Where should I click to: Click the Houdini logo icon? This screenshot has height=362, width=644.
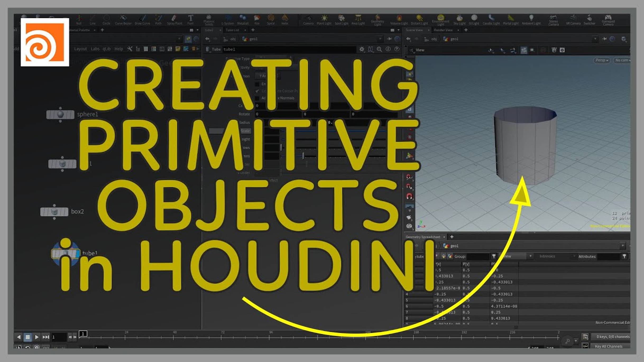44,44
